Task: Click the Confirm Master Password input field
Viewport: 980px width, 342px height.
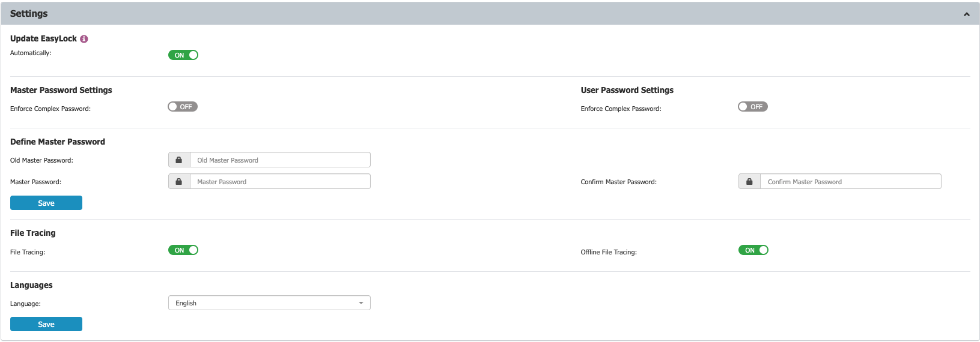Action: (850, 182)
